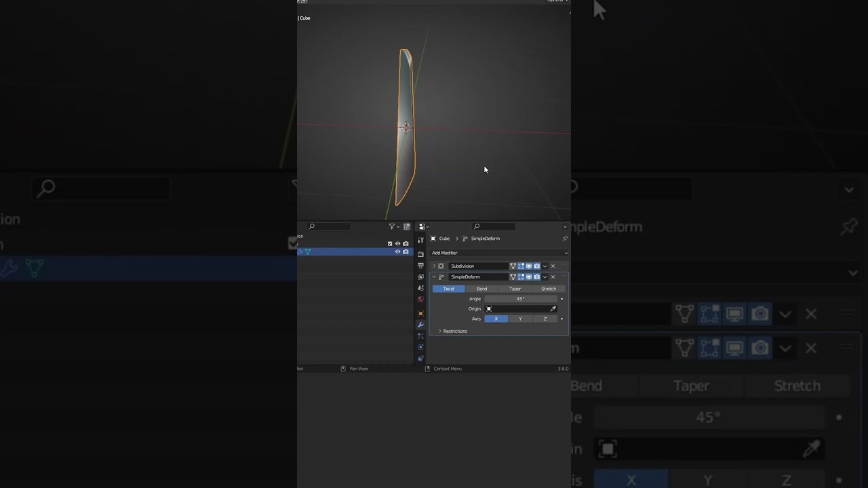Remove the Subdivision modifier with X
868x488 pixels.
[553, 266]
